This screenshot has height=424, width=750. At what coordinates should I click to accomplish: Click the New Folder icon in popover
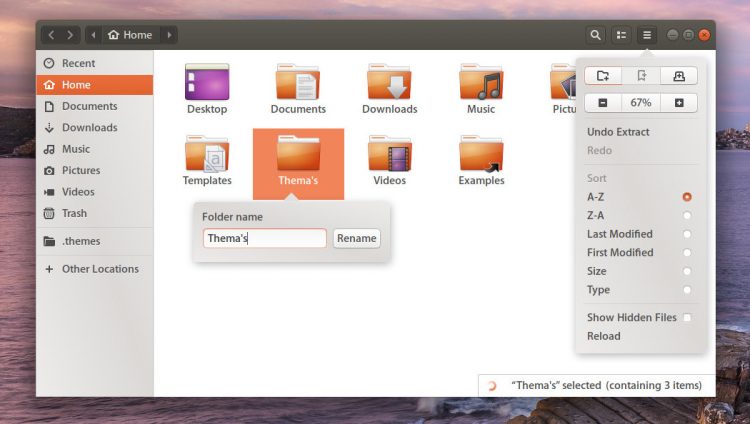pos(603,76)
